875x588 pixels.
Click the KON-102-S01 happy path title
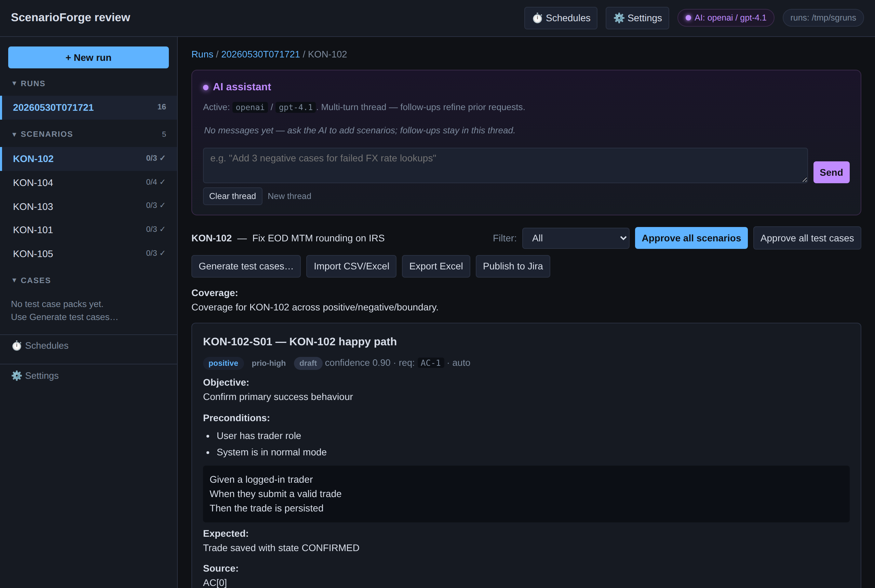click(299, 342)
